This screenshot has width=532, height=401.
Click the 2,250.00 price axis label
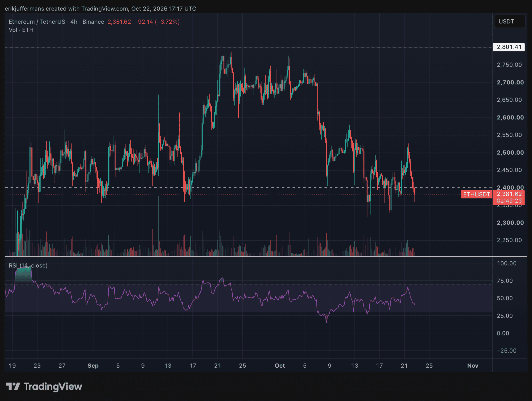(509, 240)
